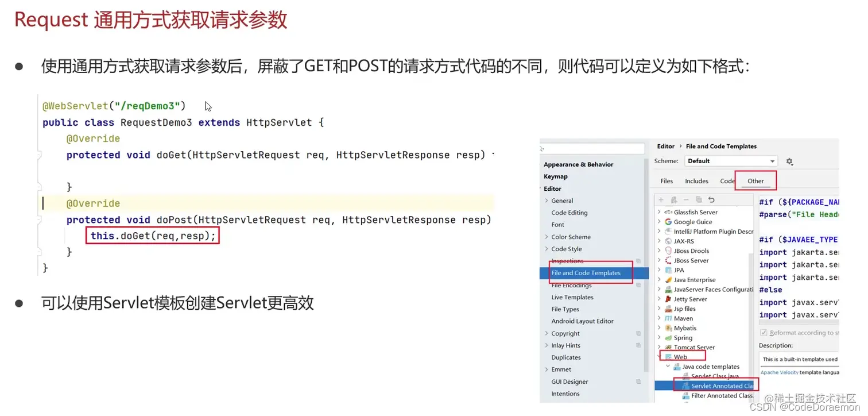Click the Maven icon

click(x=668, y=318)
